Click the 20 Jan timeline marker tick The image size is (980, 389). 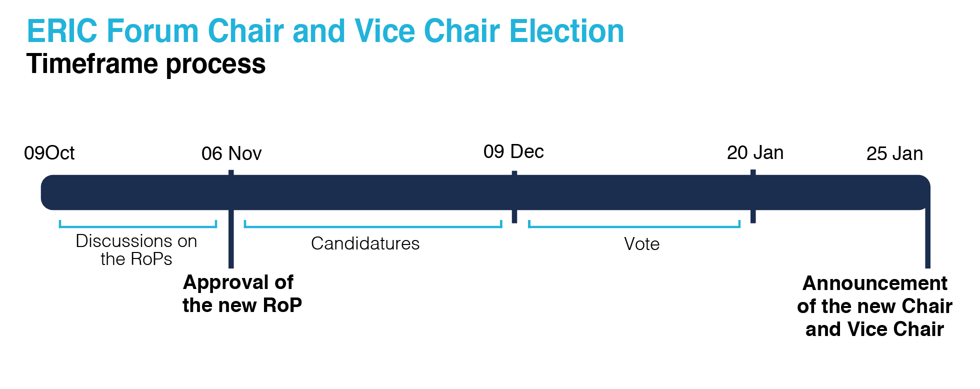pyautogui.click(x=753, y=196)
